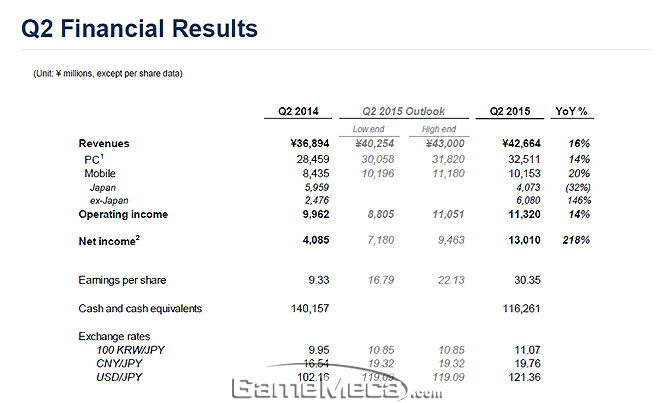Click the YoY % column header
The image size is (660, 403).
(573, 111)
